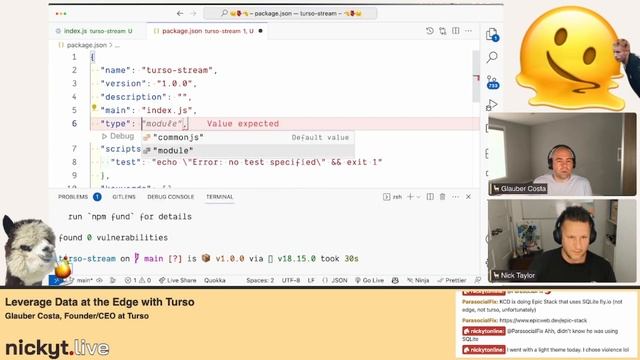Click the zsh terminal shell label

pyautogui.click(x=392, y=197)
